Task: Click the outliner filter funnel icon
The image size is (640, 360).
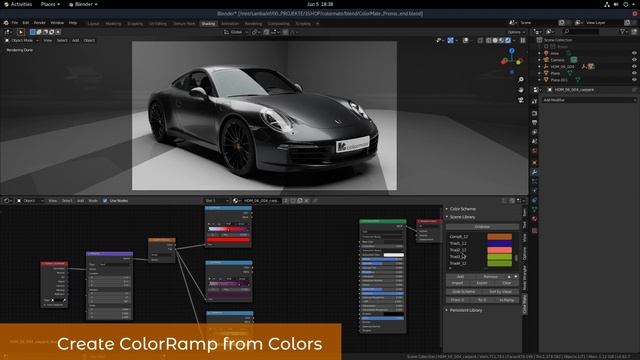Action: (623, 31)
